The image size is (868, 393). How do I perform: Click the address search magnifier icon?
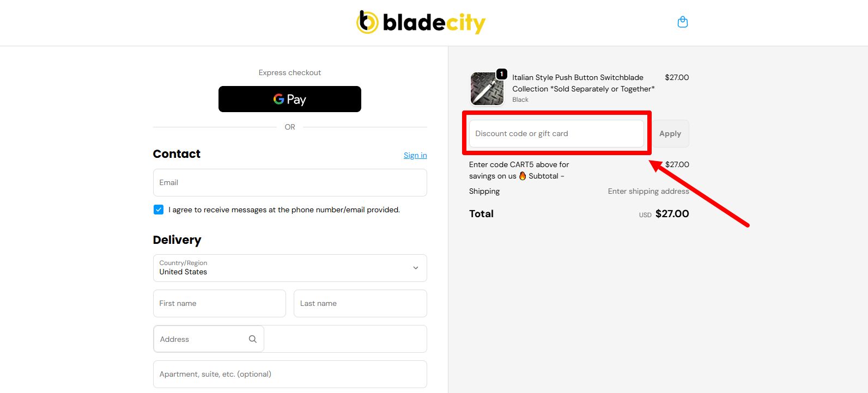click(252, 339)
